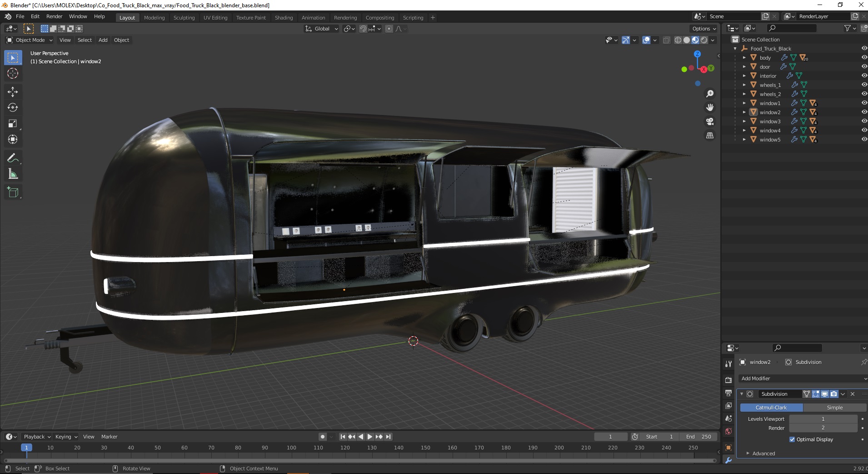868x474 pixels.
Task: Toggle the Optimal Display checkbox
Action: coord(792,439)
